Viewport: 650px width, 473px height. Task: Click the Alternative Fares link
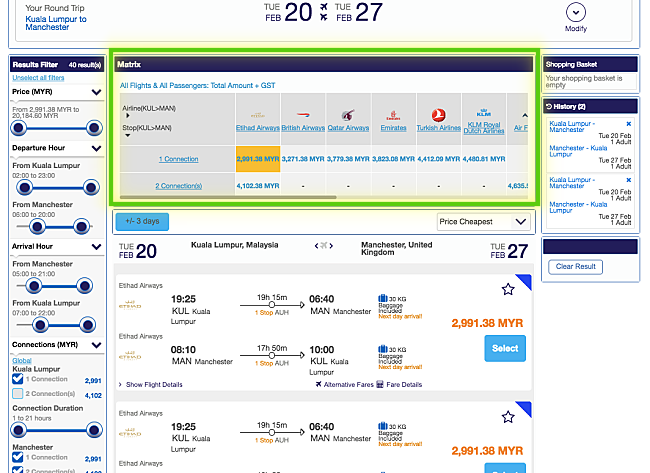(349, 385)
